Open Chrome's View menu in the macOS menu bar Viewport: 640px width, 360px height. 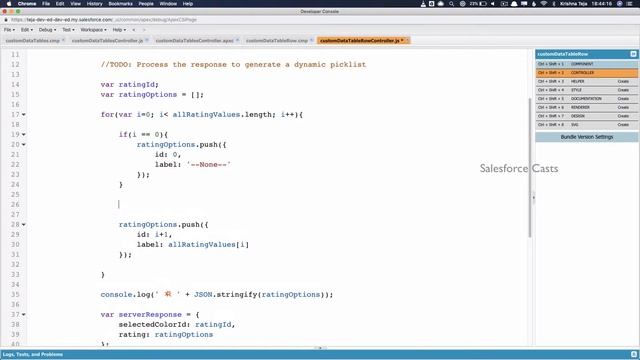76,4
